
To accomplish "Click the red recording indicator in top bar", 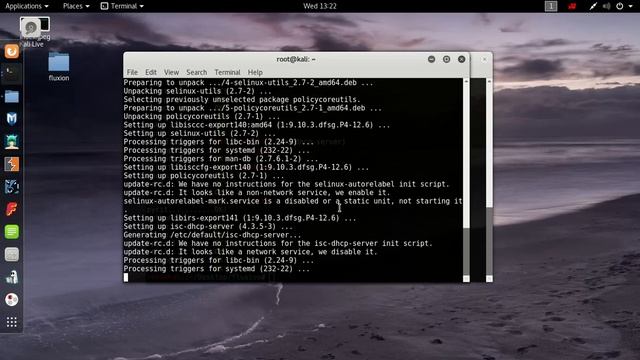I will coord(572,6).
